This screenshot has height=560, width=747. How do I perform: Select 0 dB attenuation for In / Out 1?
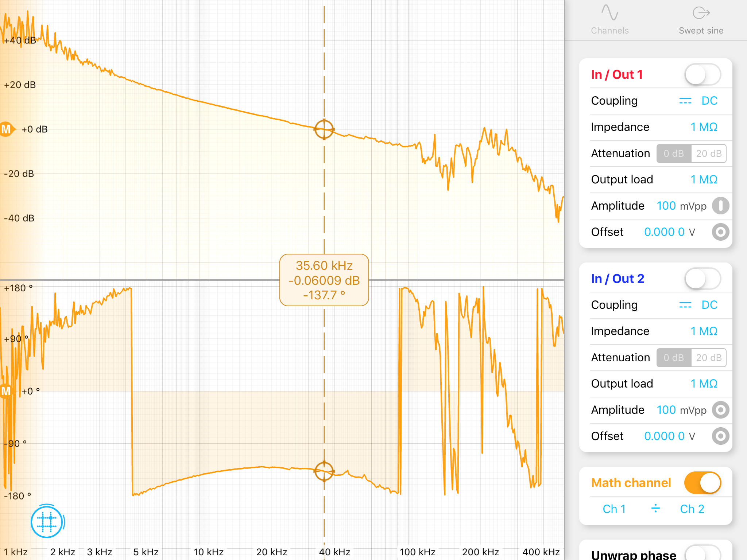(x=674, y=153)
